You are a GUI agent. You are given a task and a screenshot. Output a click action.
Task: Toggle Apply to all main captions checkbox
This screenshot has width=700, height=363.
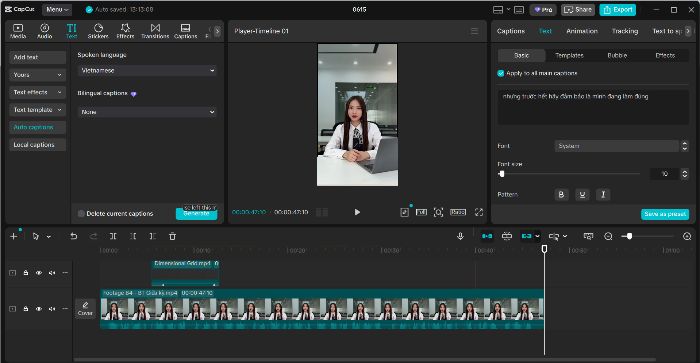tap(500, 73)
